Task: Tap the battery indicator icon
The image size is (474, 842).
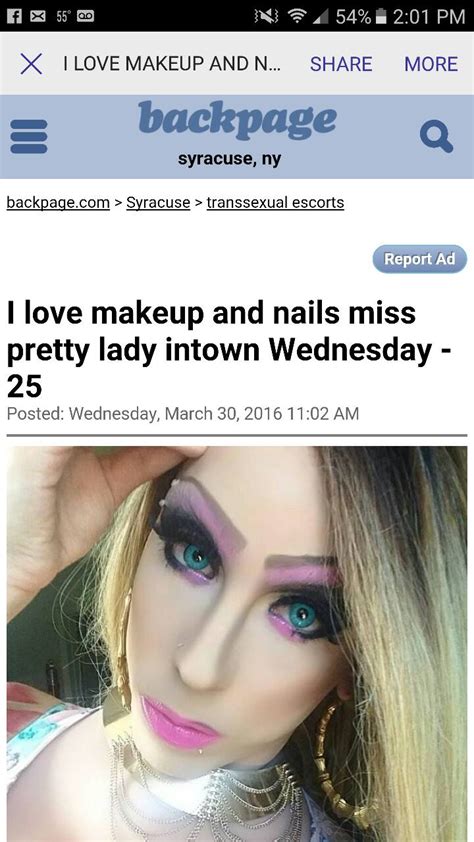Action: pyautogui.click(x=380, y=16)
